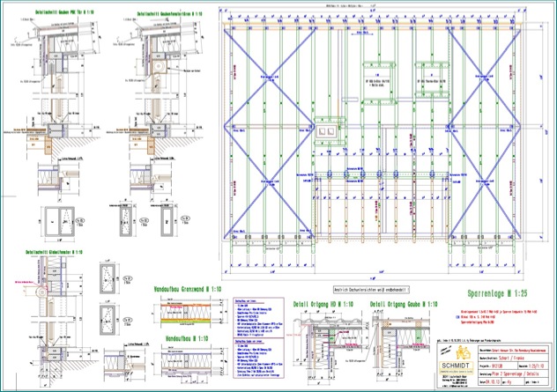
Task: Select the date '04.10.13' in title block
Action: 494,381
